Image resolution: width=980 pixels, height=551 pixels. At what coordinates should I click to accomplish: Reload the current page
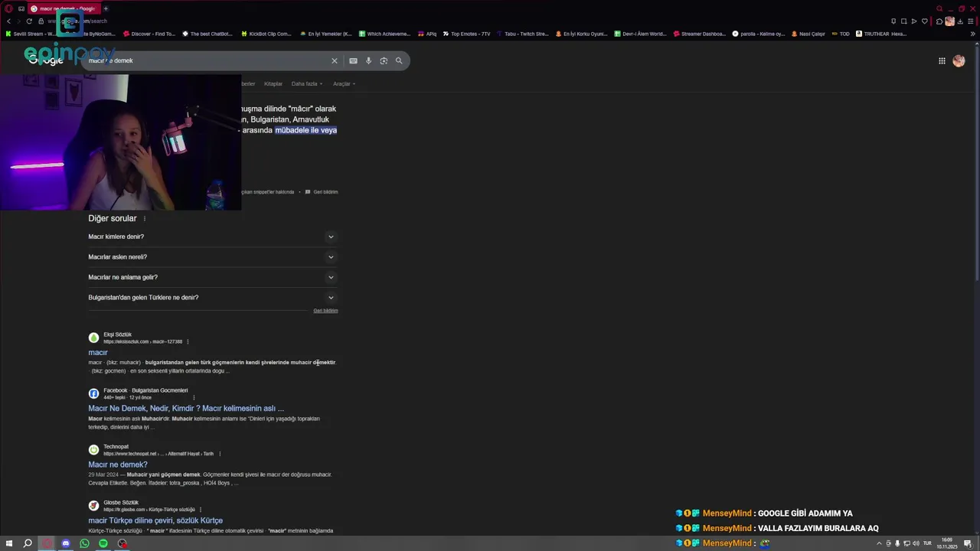(x=29, y=21)
